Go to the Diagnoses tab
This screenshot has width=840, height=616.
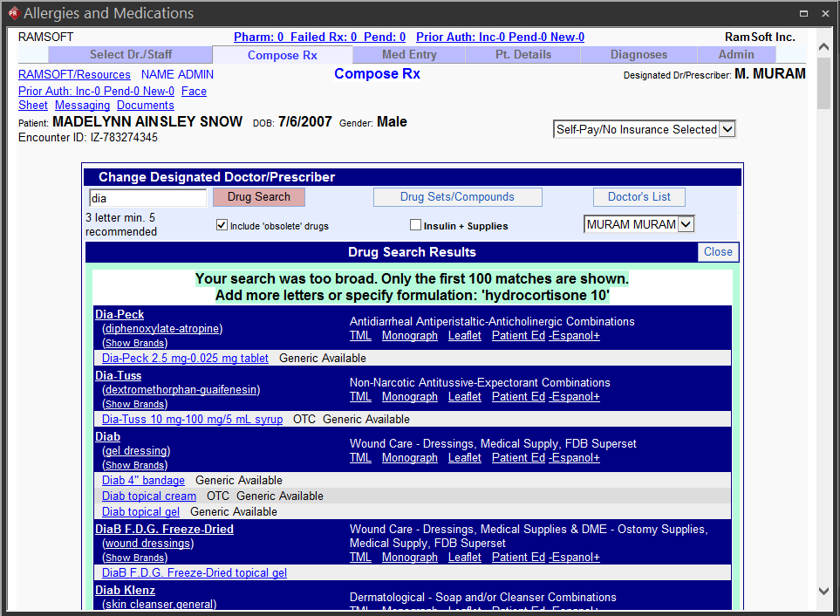click(639, 55)
